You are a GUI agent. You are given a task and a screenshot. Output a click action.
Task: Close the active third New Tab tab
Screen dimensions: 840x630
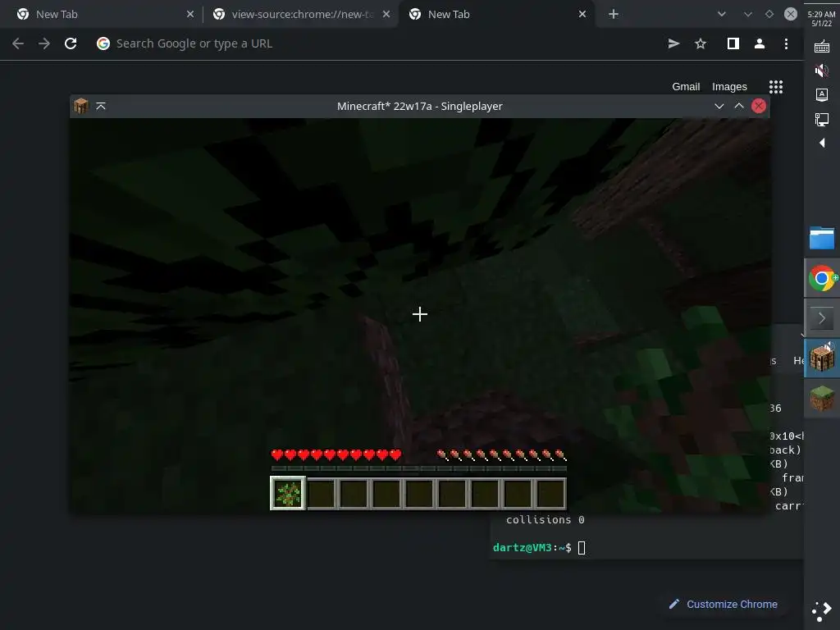pyautogui.click(x=582, y=15)
